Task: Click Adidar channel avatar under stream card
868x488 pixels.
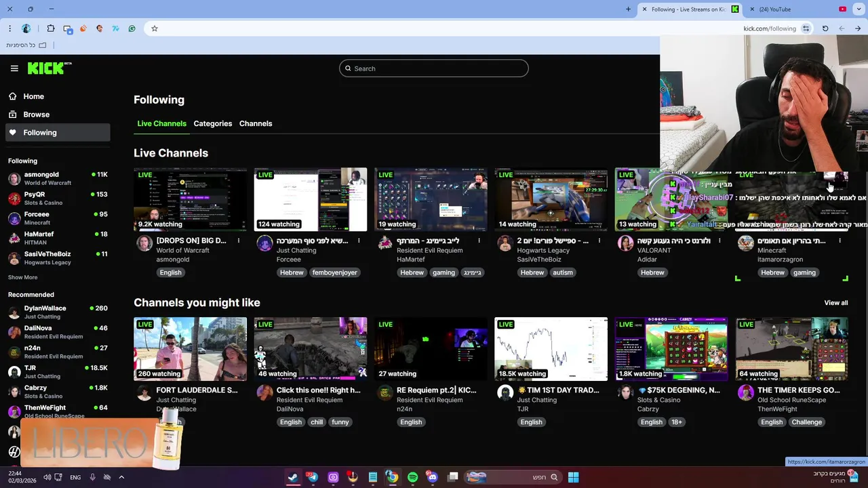Action: tap(625, 243)
